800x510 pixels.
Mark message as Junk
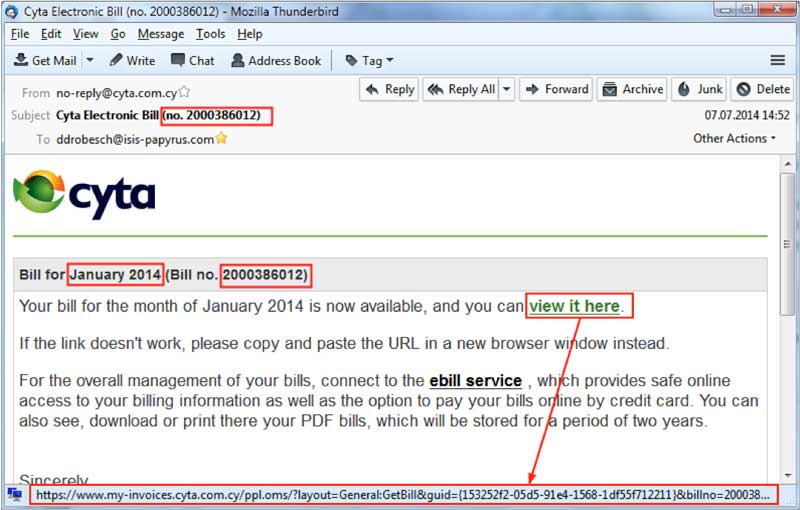tap(699, 90)
